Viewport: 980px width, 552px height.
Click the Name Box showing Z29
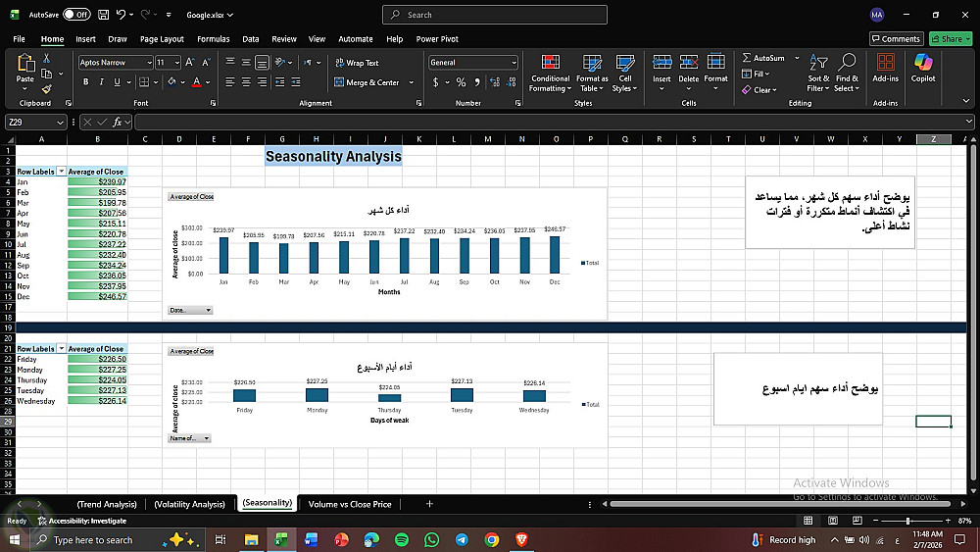(x=35, y=122)
